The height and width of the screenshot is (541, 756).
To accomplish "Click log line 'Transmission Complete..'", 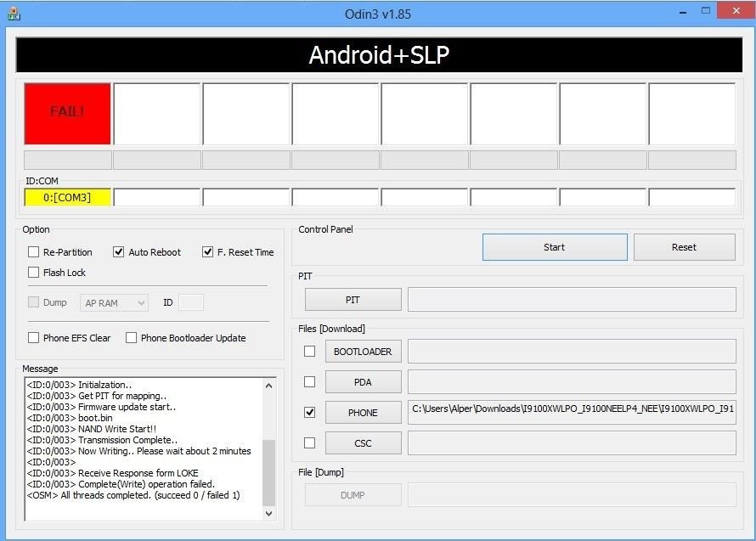I will tap(102, 440).
